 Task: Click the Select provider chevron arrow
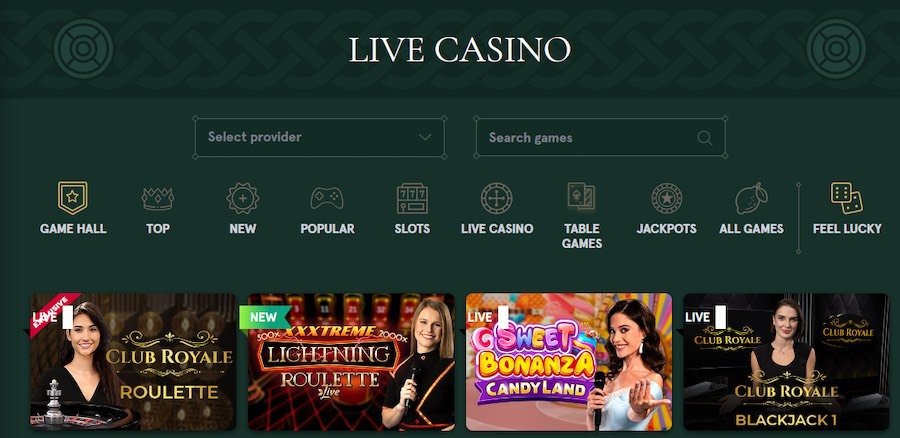coord(425,137)
